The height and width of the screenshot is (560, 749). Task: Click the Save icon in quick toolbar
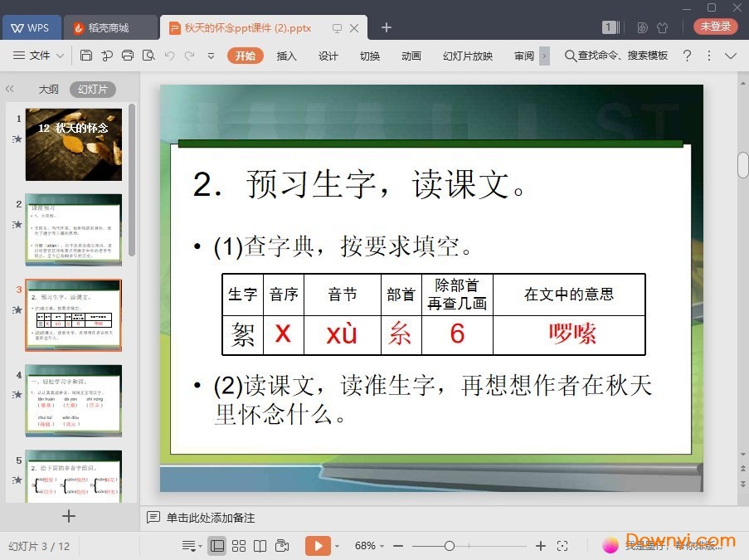click(x=86, y=56)
